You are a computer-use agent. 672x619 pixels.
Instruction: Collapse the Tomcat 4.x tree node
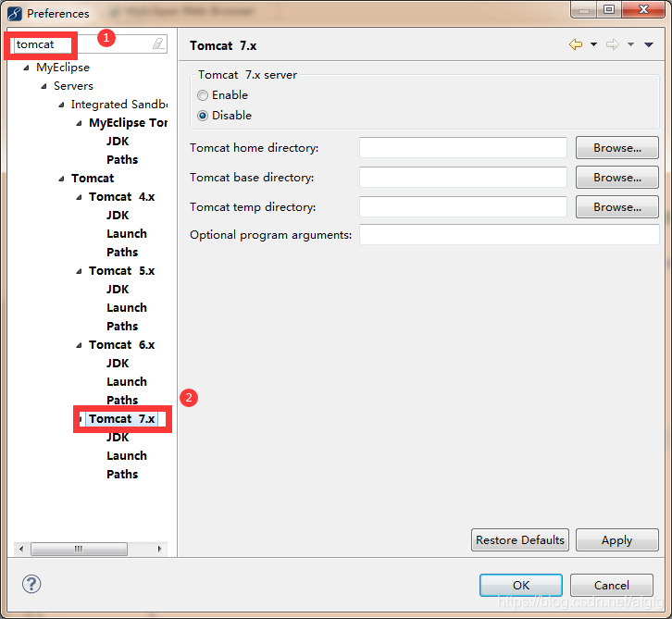[79, 197]
